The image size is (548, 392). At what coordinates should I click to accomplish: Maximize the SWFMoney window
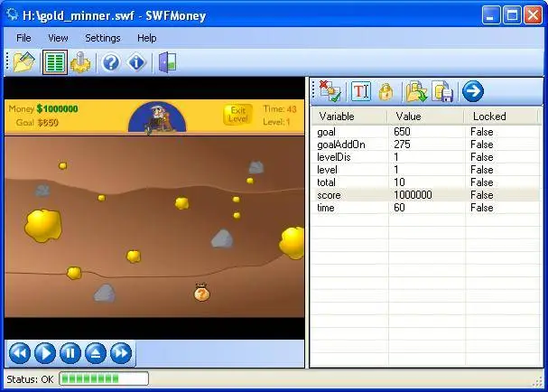(512, 15)
